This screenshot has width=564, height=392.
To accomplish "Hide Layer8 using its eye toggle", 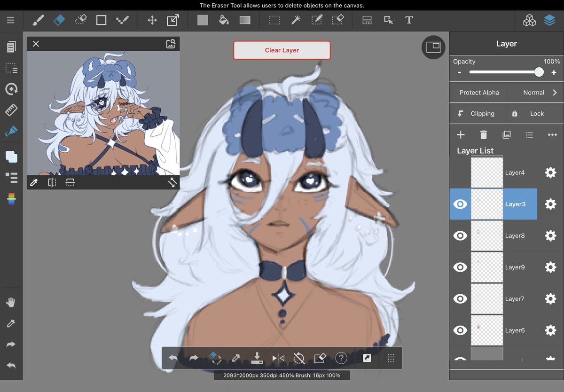I will click(x=460, y=235).
